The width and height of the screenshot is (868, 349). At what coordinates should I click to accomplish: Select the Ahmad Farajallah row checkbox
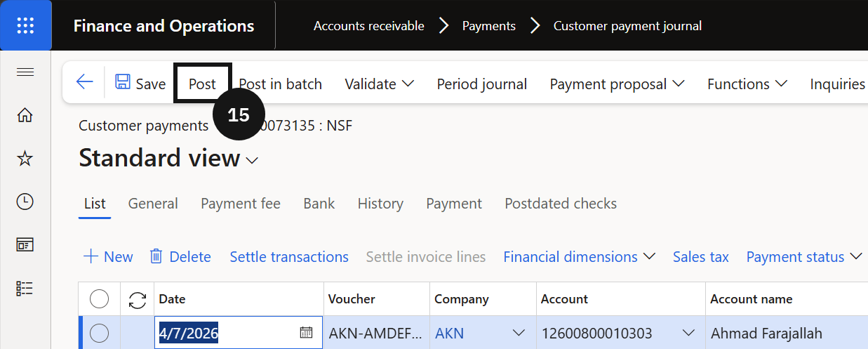(100, 333)
